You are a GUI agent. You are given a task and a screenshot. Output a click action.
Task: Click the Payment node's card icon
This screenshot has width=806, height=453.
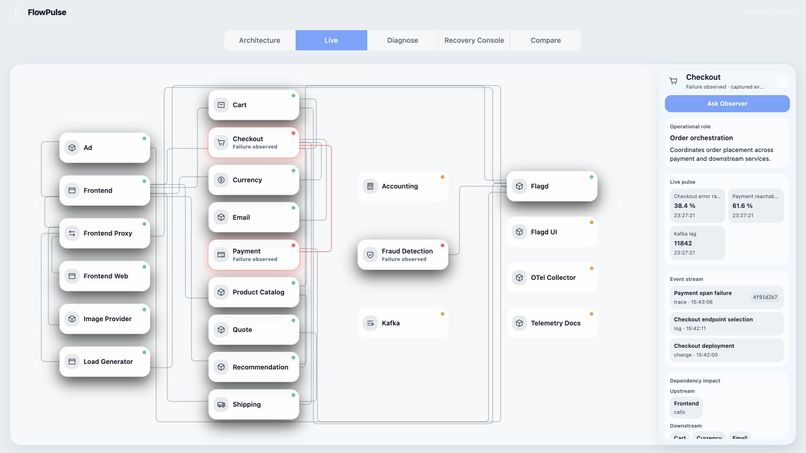221,255
